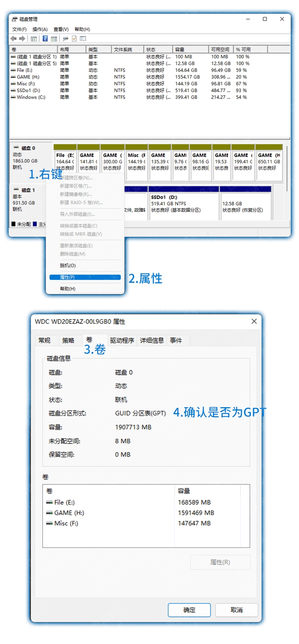299x644 pixels.
Task: Select GAME (H:) in the dialog's volume list
Action: (69, 513)
